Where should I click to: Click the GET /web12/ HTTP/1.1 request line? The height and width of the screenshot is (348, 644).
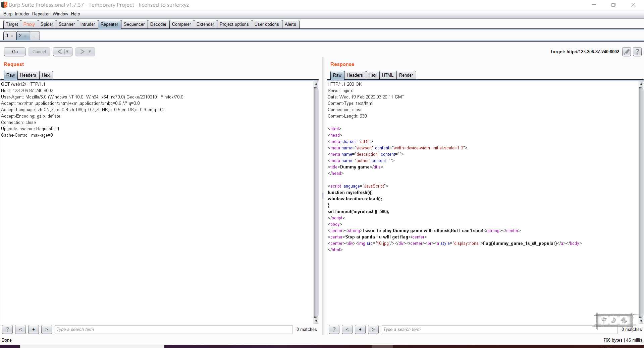23,84
